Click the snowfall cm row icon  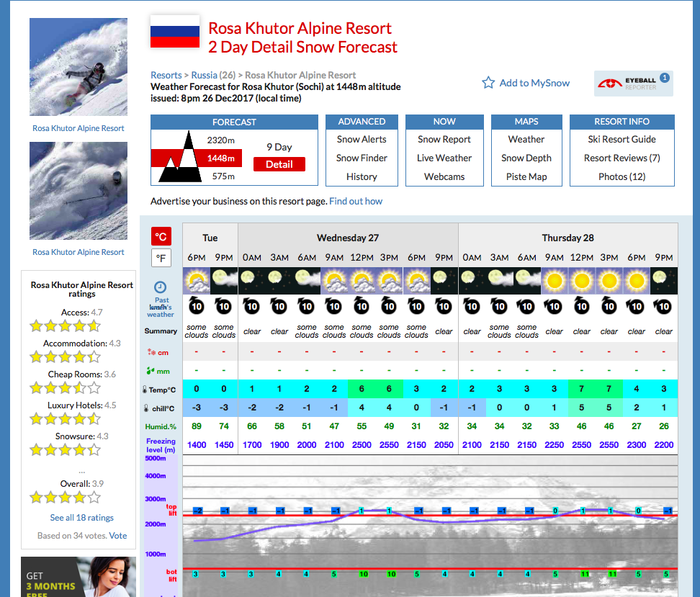(x=151, y=352)
